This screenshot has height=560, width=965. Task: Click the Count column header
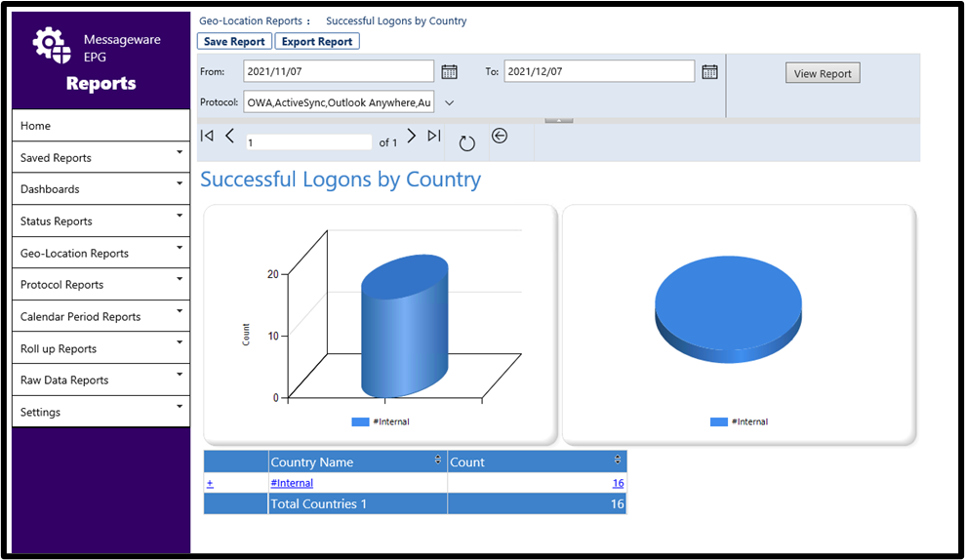coord(538,461)
